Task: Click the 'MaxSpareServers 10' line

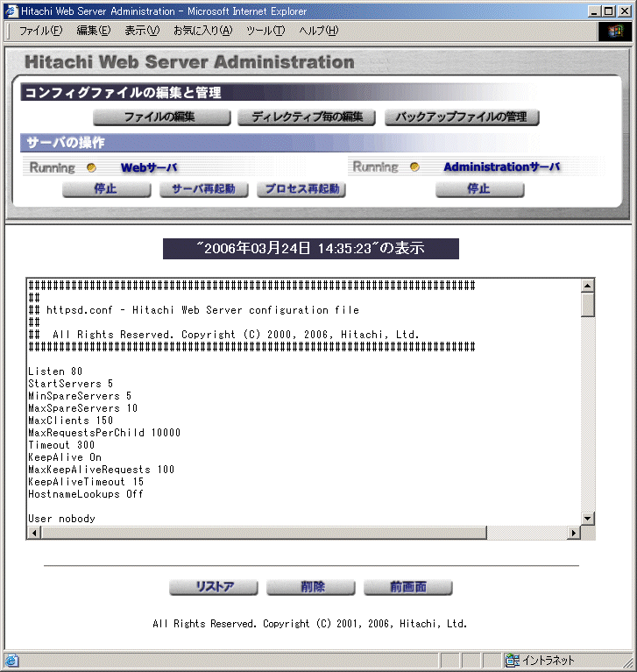Action: [82, 408]
